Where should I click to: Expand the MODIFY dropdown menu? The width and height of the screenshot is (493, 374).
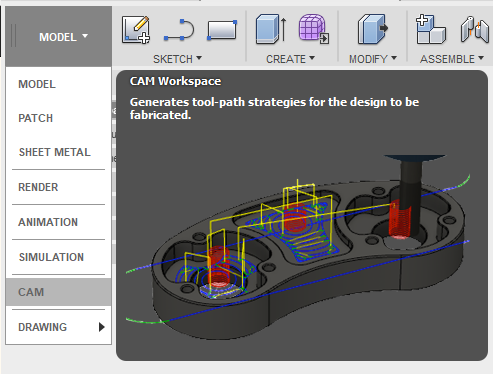(x=373, y=59)
